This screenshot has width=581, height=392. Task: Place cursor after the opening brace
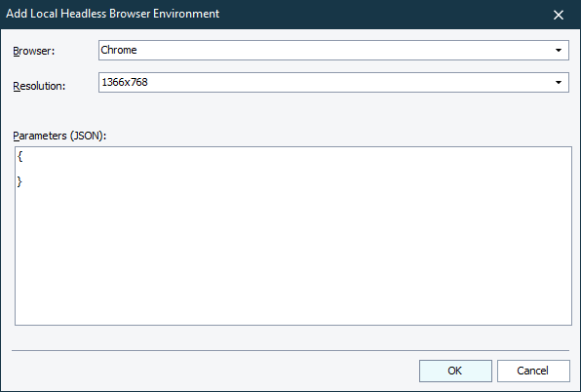(23, 156)
